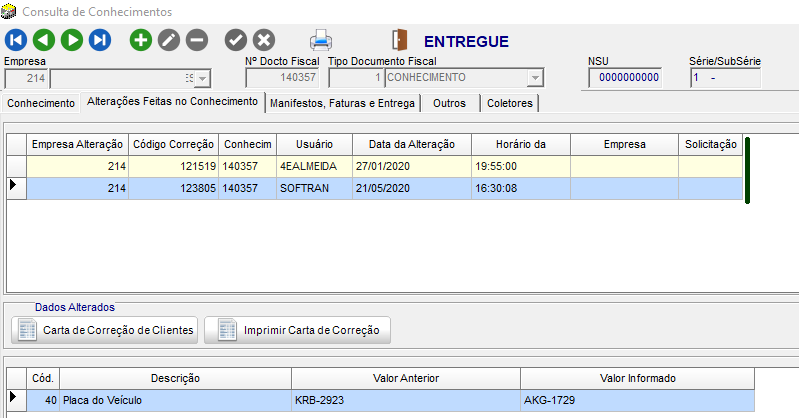Click user cell SOFTRAN
The width and height of the screenshot is (799, 418).
(x=314, y=188)
